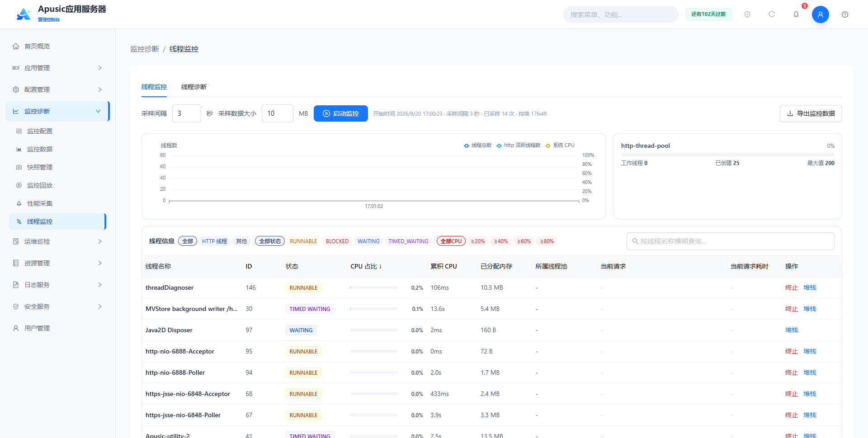
Task: Filter threads by BLOCKED state
Action: (337, 241)
